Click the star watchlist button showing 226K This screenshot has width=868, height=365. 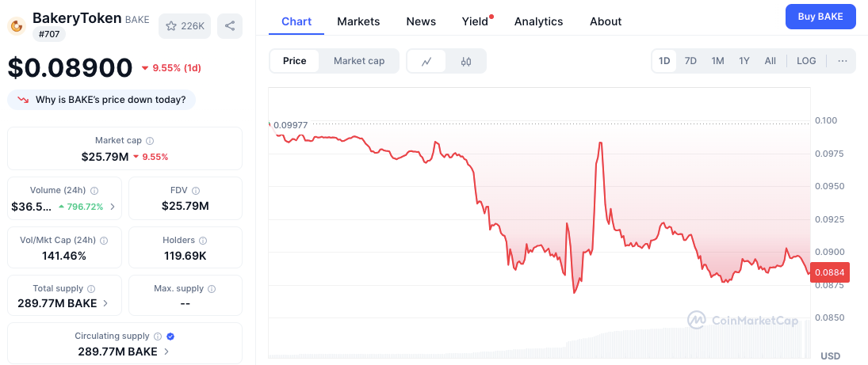[x=185, y=26]
